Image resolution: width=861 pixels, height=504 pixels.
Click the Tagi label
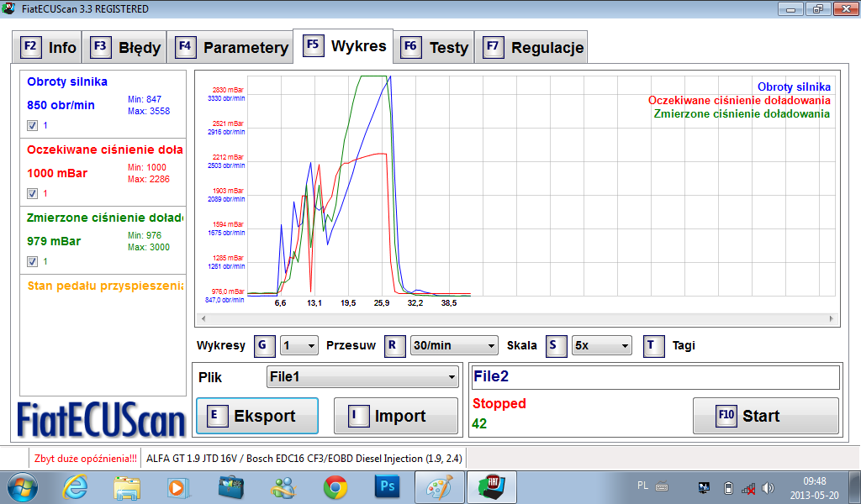pyautogui.click(x=684, y=346)
